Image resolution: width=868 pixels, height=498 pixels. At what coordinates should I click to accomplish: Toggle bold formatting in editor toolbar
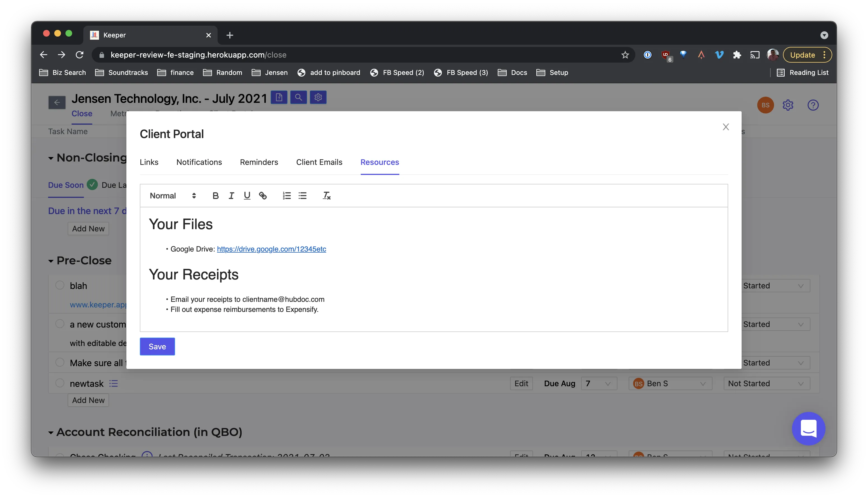point(215,196)
